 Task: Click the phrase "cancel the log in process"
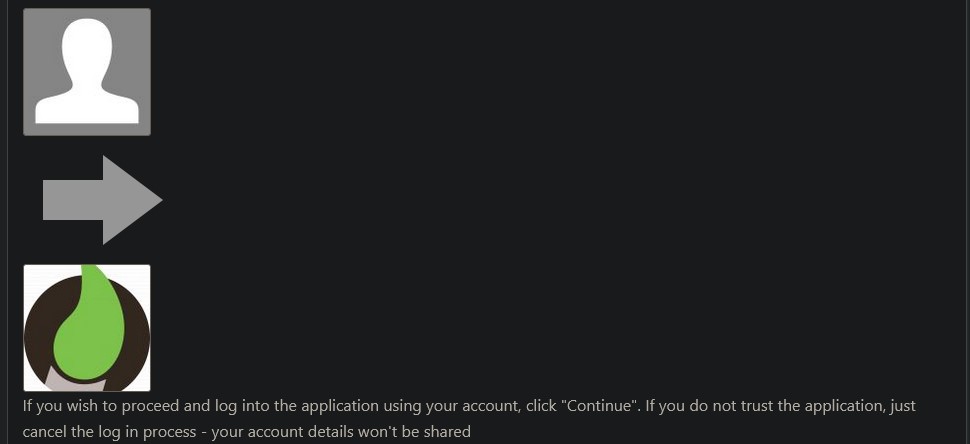(107, 431)
